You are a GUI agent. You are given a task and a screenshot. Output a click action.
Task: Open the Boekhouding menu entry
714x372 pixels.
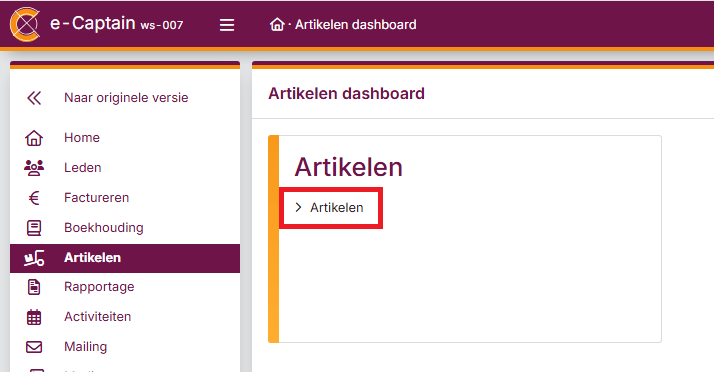pyautogui.click(x=104, y=228)
